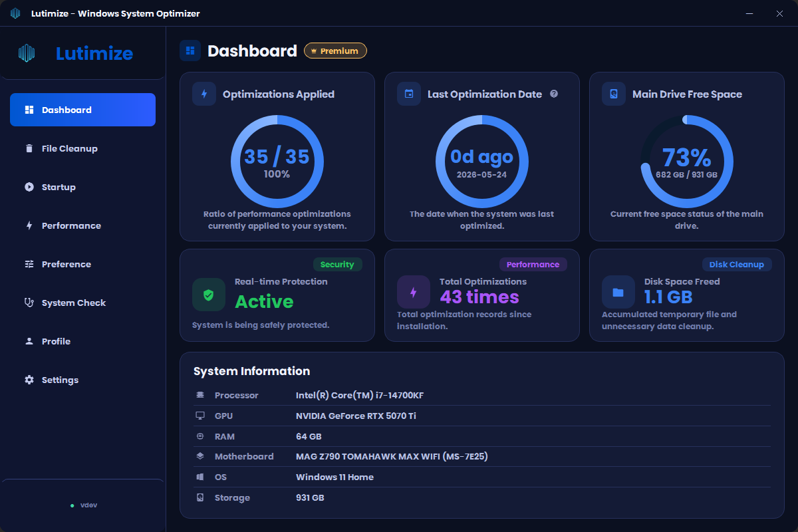This screenshot has height=532, width=798.
Task: Go to File Cleanup page
Action: 82,148
